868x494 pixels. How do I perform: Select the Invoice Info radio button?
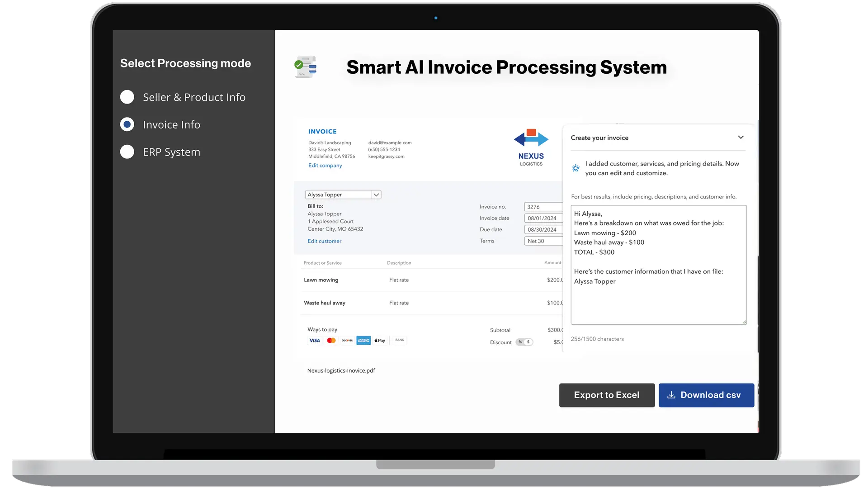click(x=127, y=124)
